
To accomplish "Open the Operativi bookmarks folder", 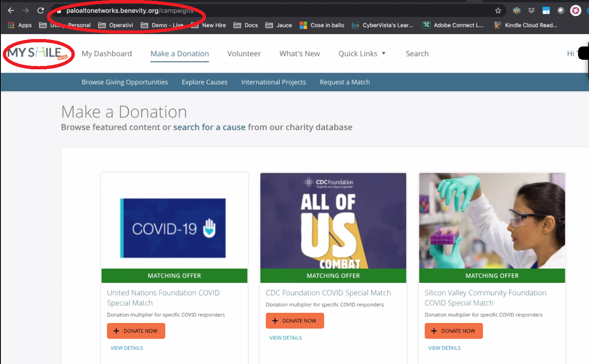I will (116, 25).
